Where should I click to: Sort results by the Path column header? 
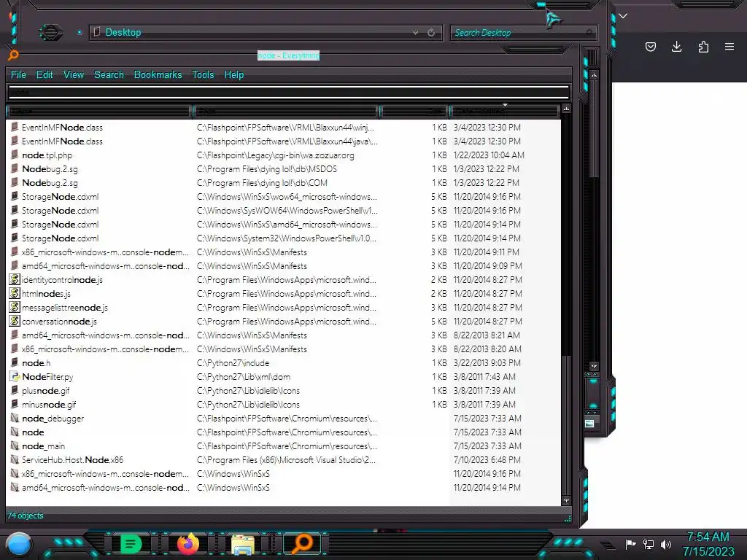point(285,112)
